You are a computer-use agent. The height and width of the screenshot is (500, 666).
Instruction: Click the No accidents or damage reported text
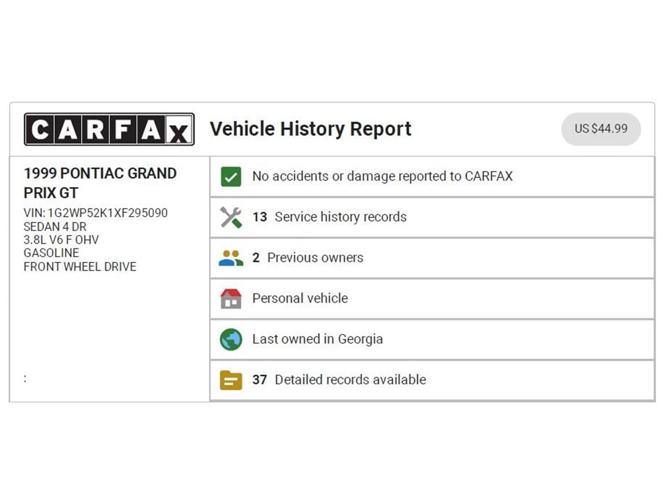382,177
